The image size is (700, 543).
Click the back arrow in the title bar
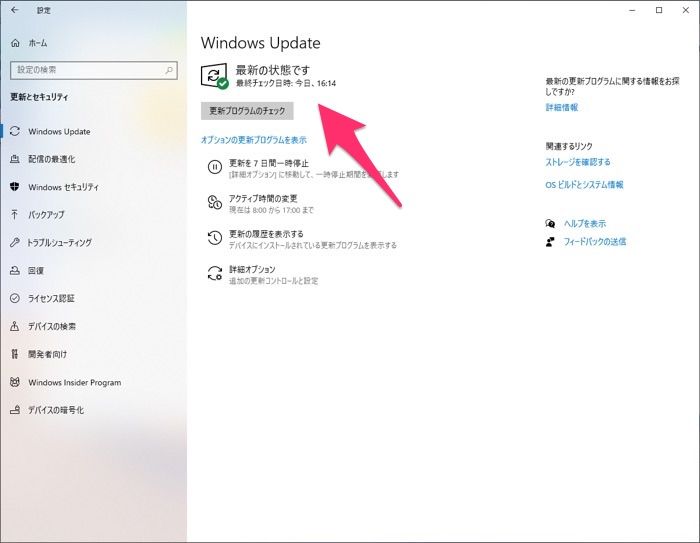click(x=15, y=10)
